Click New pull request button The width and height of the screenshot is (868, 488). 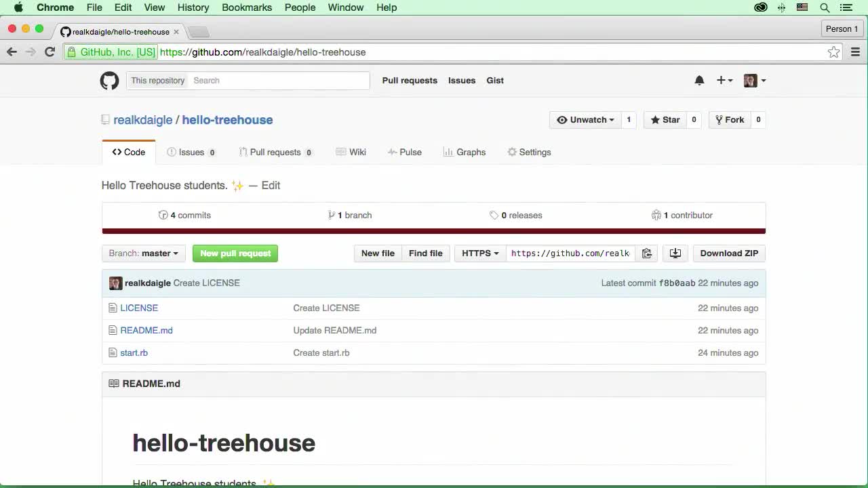[x=235, y=253]
